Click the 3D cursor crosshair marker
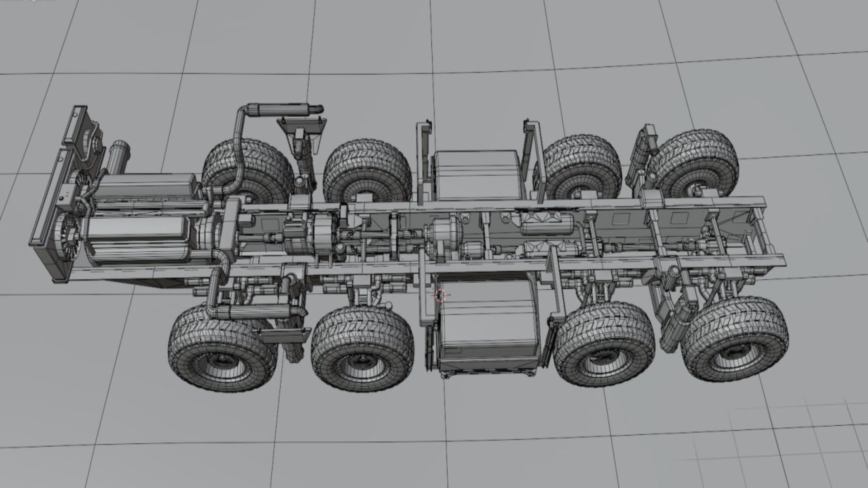 click(441, 295)
